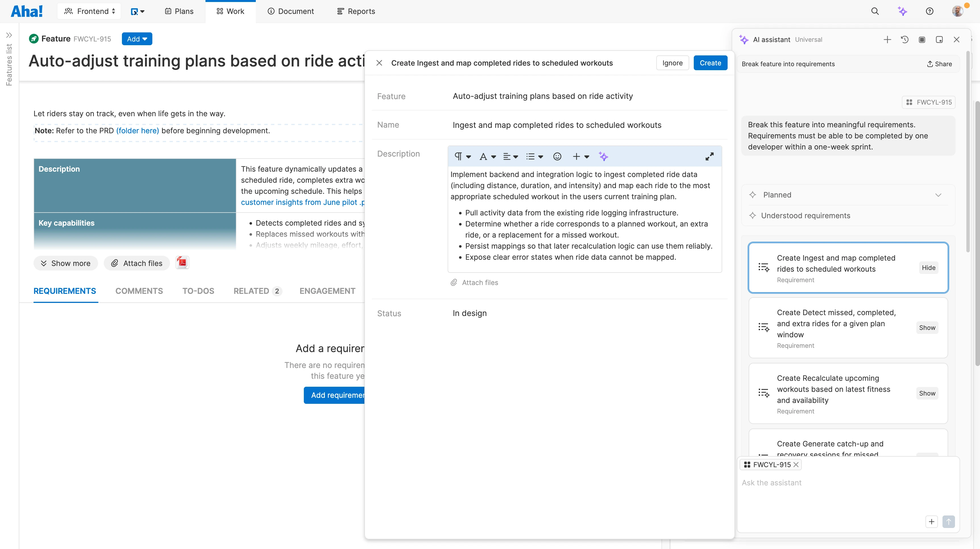The image size is (980, 549).
Task: Click the Create button for the requirement
Action: (x=710, y=63)
